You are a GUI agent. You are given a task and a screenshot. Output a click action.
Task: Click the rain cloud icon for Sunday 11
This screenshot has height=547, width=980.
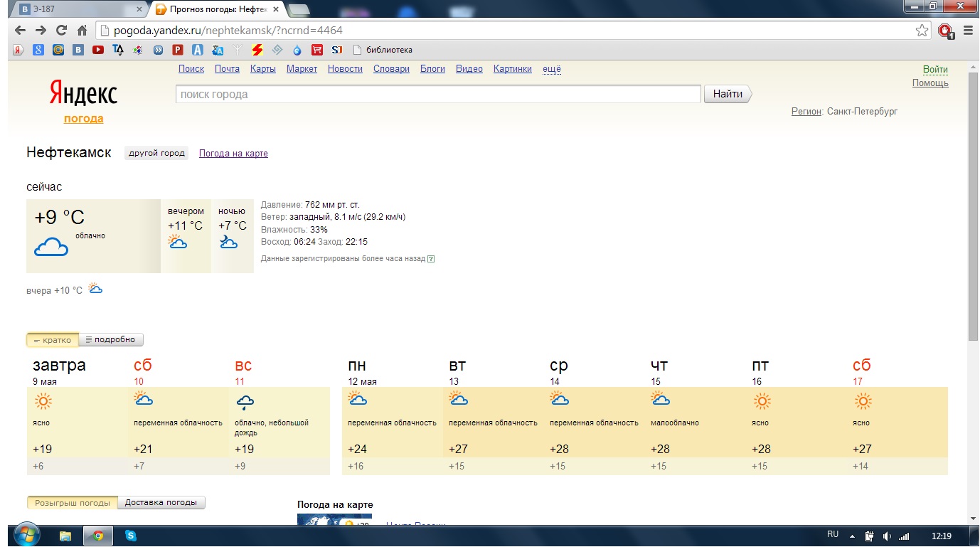245,403
